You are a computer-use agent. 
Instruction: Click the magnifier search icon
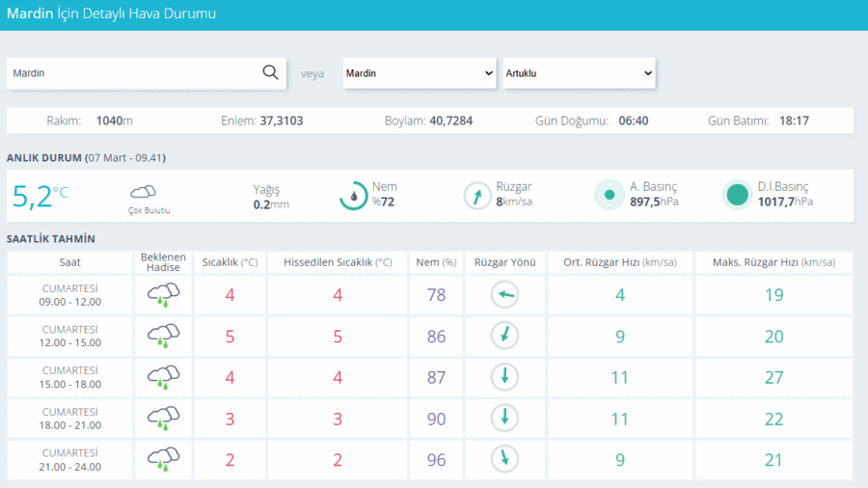pos(270,72)
